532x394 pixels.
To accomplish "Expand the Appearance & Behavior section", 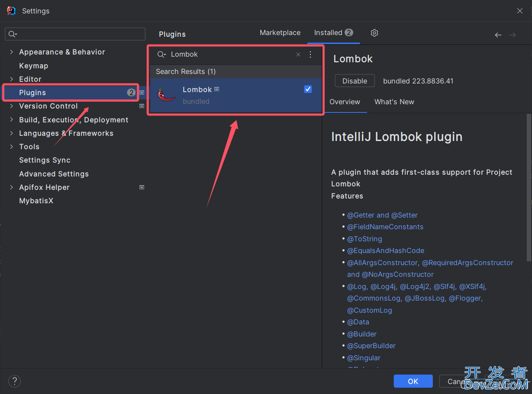I will point(11,52).
